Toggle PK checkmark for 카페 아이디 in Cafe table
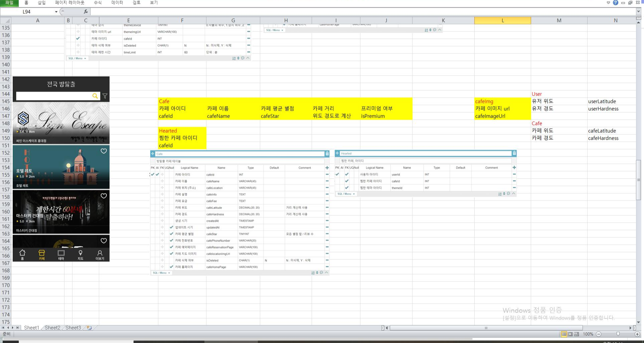This screenshot has height=343, width=644. [x=153, y=175]
